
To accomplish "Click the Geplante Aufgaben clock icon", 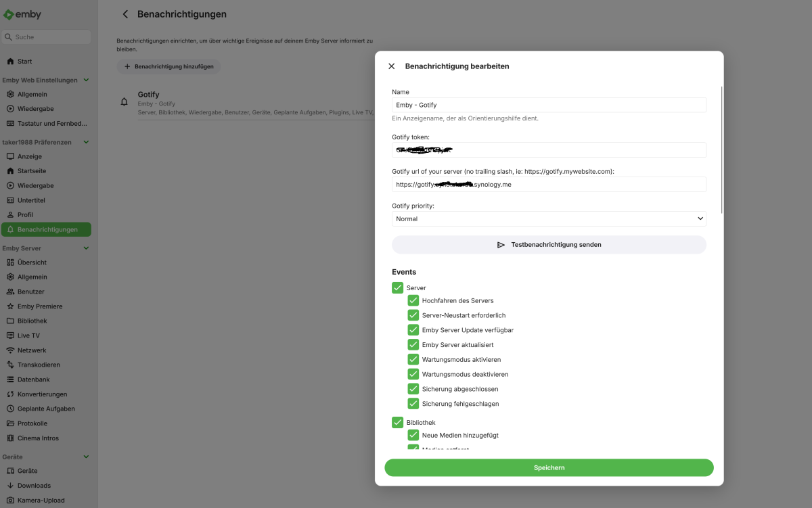I will tap(10, 409).
